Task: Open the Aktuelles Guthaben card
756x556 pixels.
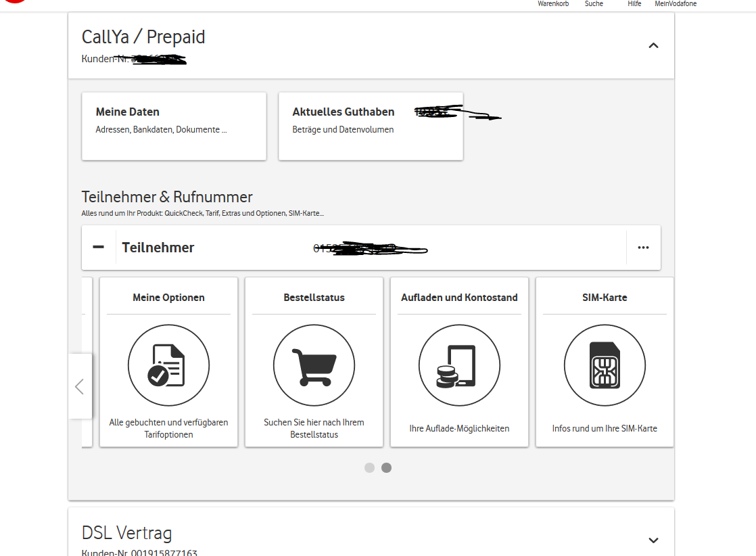Action: tap(371, 126)
